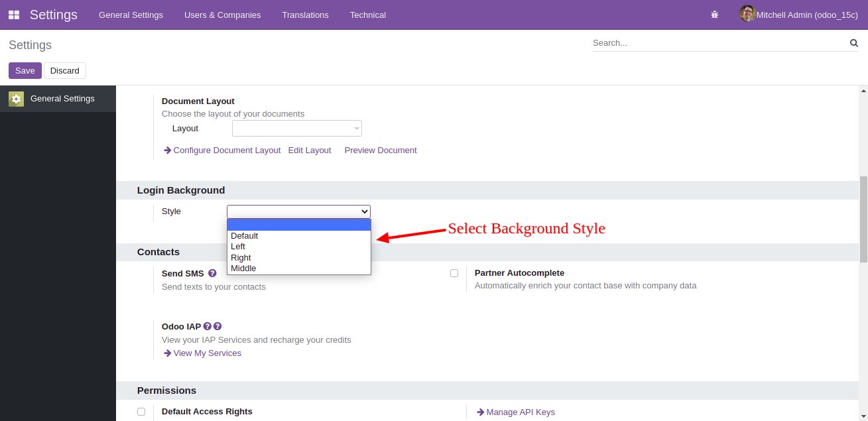Select Middle from the Style dropdown list

coord(243,269)
